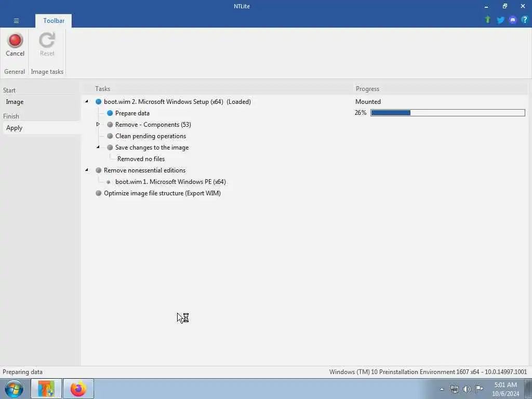Click the red Cancel button icon
532x399 pixels.
(15, 41)
